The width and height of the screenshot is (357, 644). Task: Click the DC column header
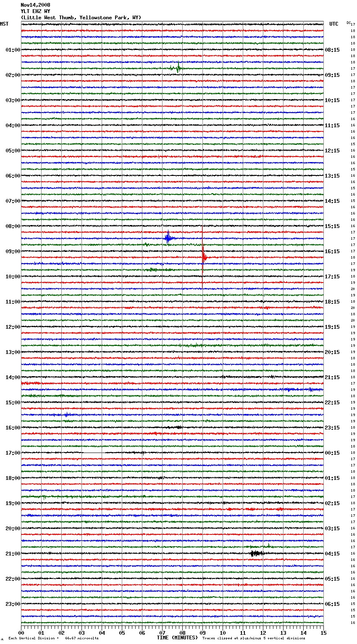click(x=349, y=23)
